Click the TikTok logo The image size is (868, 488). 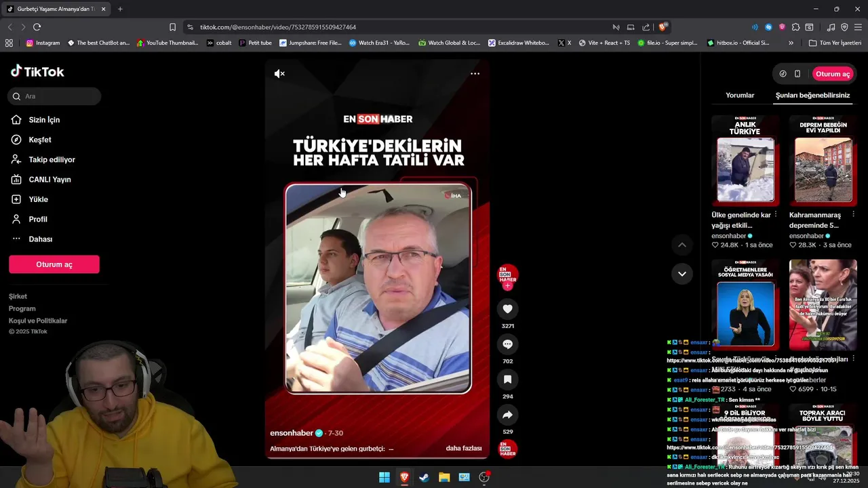coord(37,72)
